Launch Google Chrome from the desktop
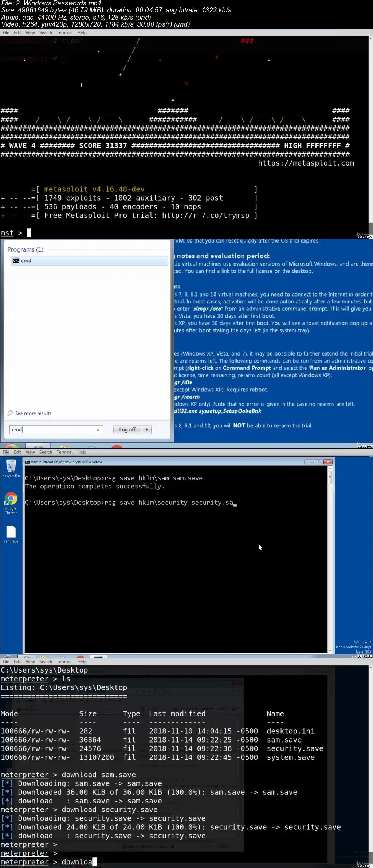The width and height of the screenshot is (373, 868). 11,503
